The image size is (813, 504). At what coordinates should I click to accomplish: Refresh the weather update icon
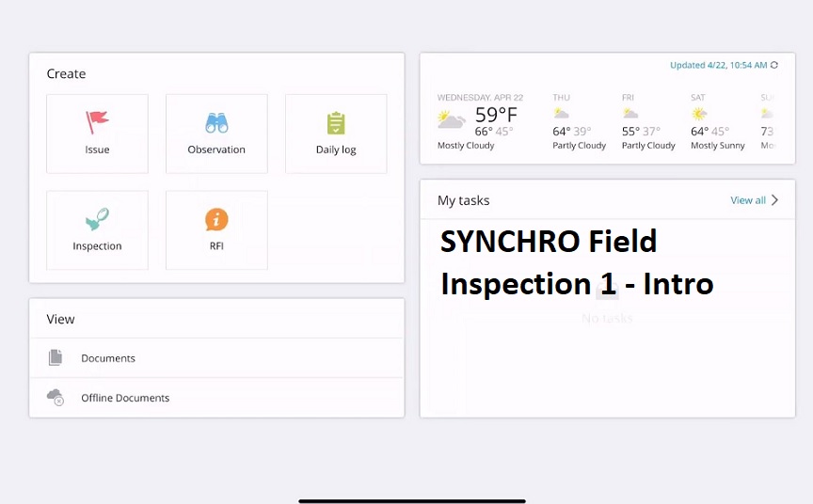coord(774,65)
